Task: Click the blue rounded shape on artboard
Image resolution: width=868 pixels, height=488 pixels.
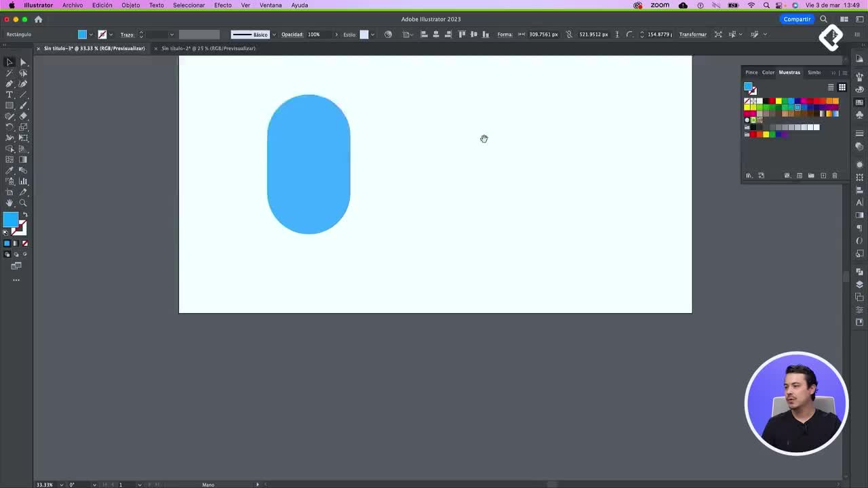Action: click(x=309, y=165)
